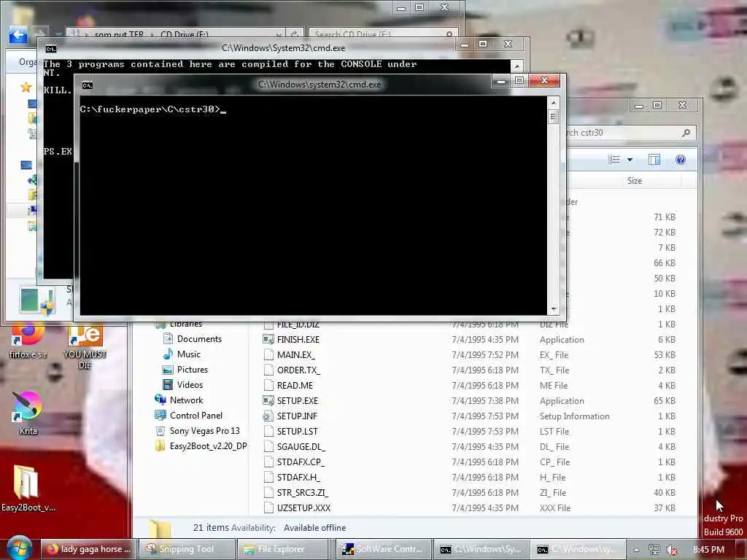Select YOU MUST DIE desktop icon

pos(85,346)
